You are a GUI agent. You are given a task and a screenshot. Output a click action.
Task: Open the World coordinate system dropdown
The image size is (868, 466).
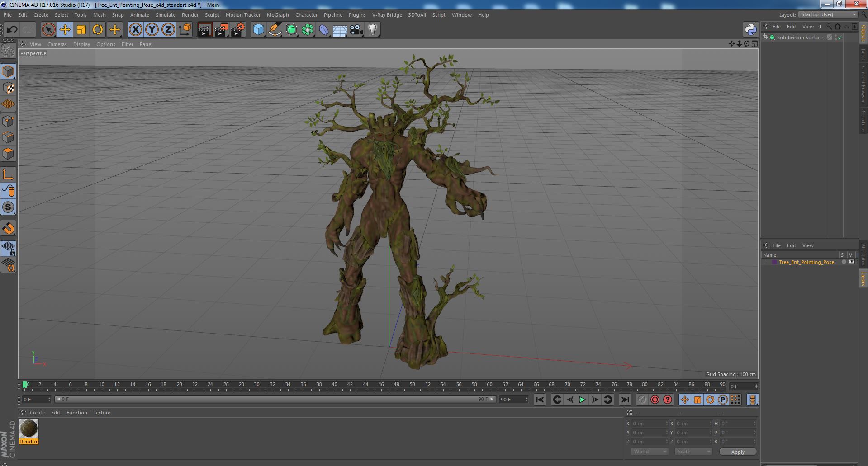pyautogui.click(x=649, y=452)
